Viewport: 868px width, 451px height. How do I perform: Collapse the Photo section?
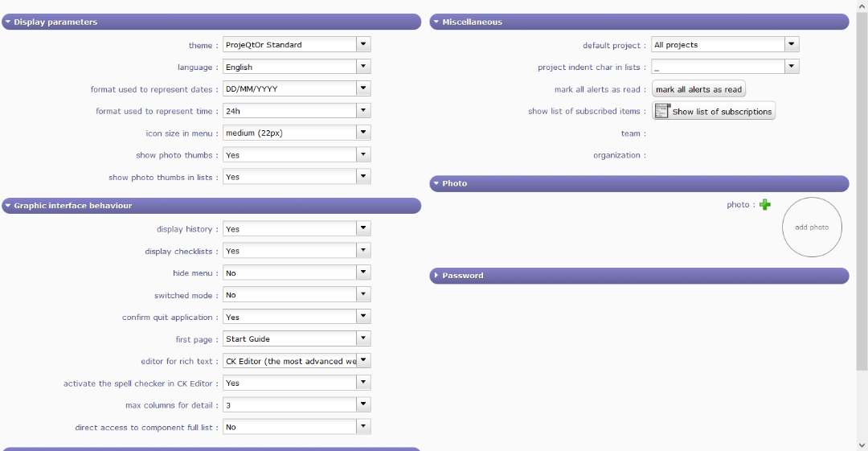(436, 183)
